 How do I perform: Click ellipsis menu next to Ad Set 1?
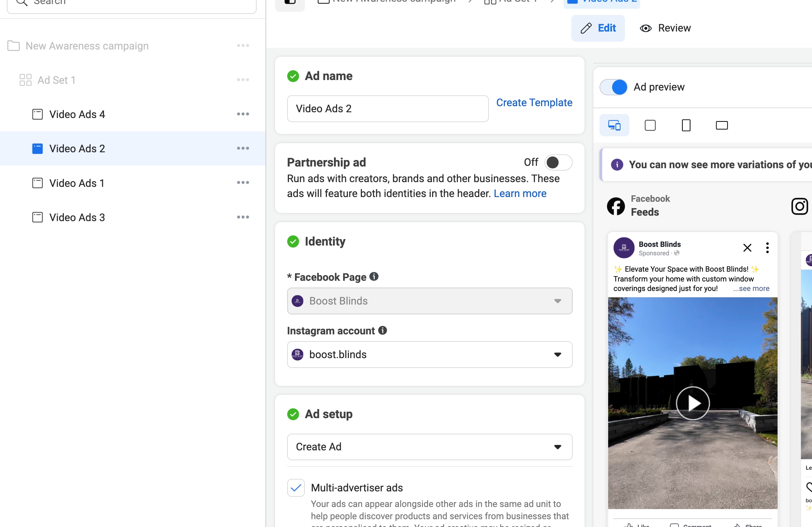point(243,80)
